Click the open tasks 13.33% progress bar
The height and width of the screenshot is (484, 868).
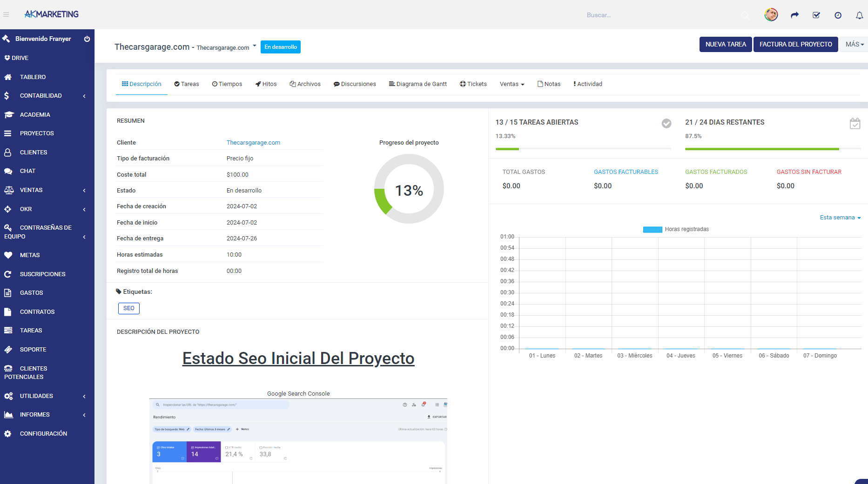pyautogui.click(x=584, y=149)
